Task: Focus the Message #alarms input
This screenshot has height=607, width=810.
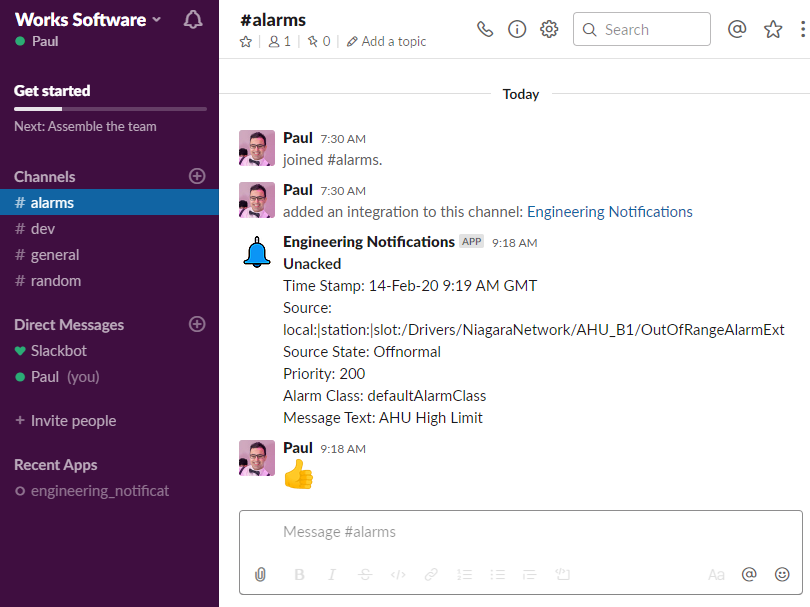Action: click(521, 532)
